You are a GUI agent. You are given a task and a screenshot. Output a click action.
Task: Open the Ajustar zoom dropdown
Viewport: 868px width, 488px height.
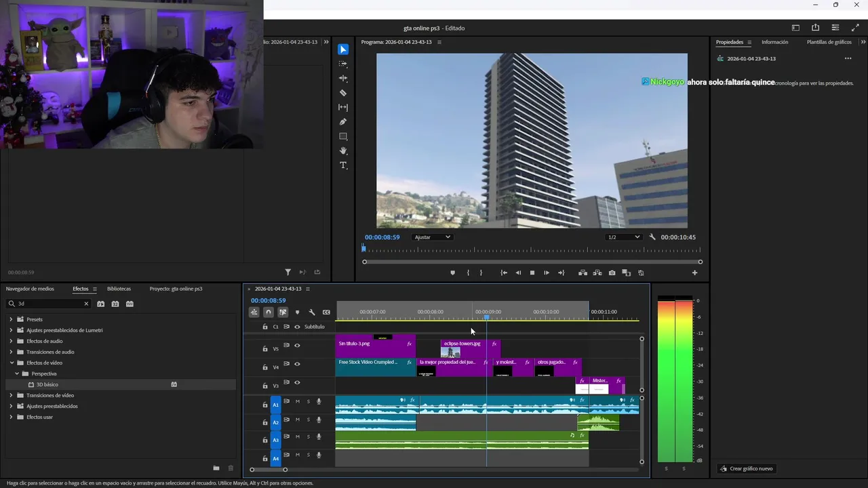tap(432, 237)
